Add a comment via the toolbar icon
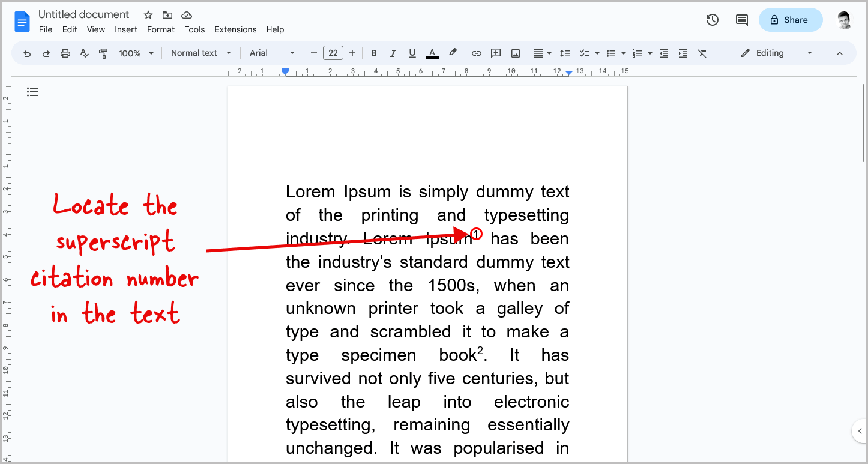Screen dimensions: 868x464 click(495, 53)
